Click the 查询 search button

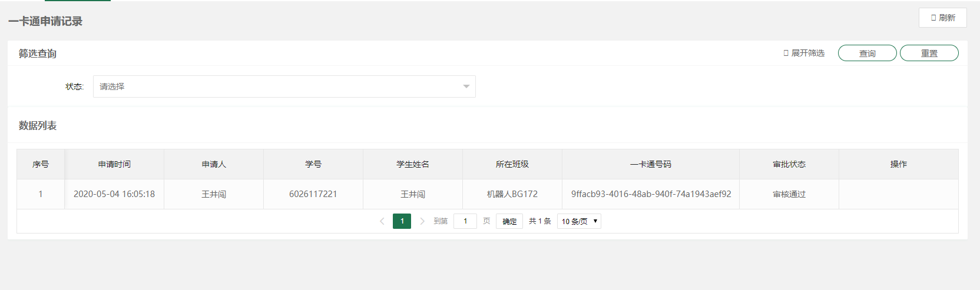(x=867, y=53)
